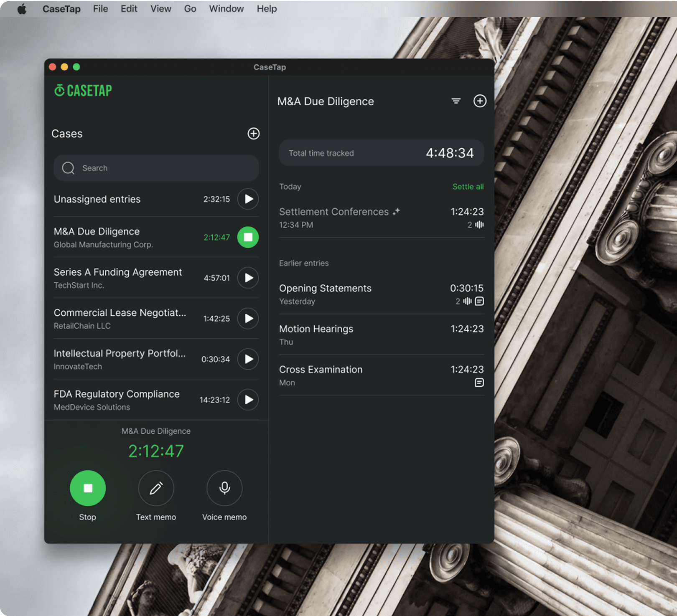Click the 2:12:47 running timer display
Screen dimensions: 677x616
[x=156, y=451]
